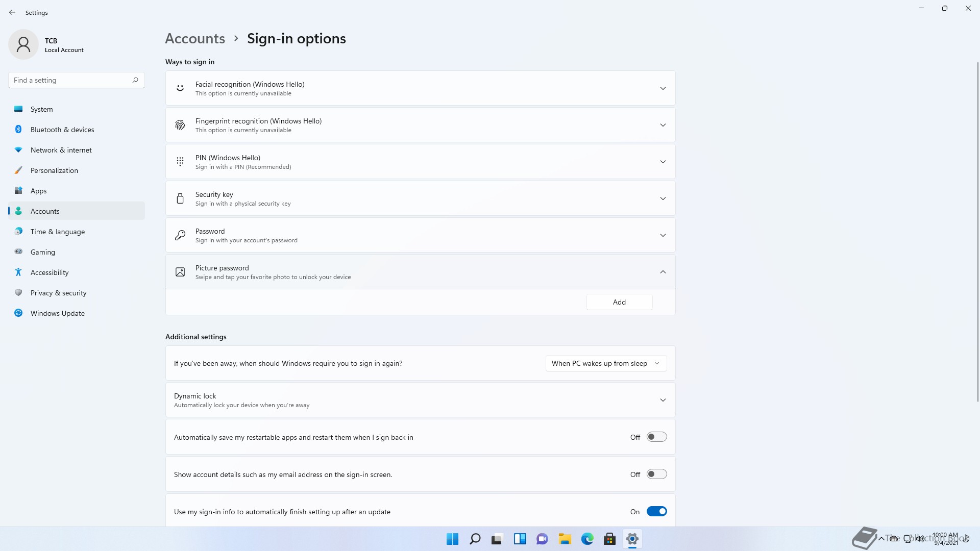The width and height of the screenshot is (980, 551).
Task: Expand PIN (Windows Hello) chevron
Action: point(663,162)
